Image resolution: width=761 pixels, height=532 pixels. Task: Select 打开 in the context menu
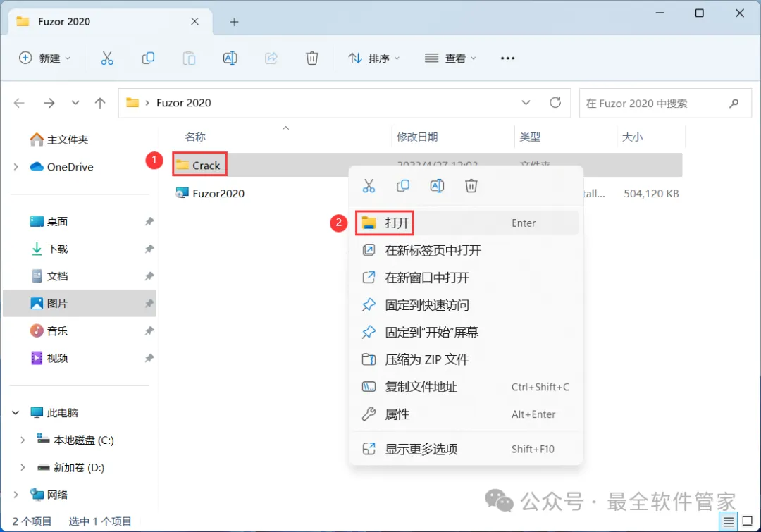(x=466, y=223)
